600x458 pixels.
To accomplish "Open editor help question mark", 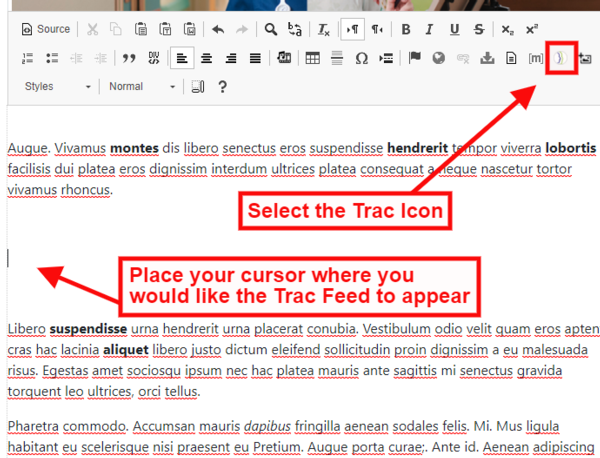I will pos(222,86).
